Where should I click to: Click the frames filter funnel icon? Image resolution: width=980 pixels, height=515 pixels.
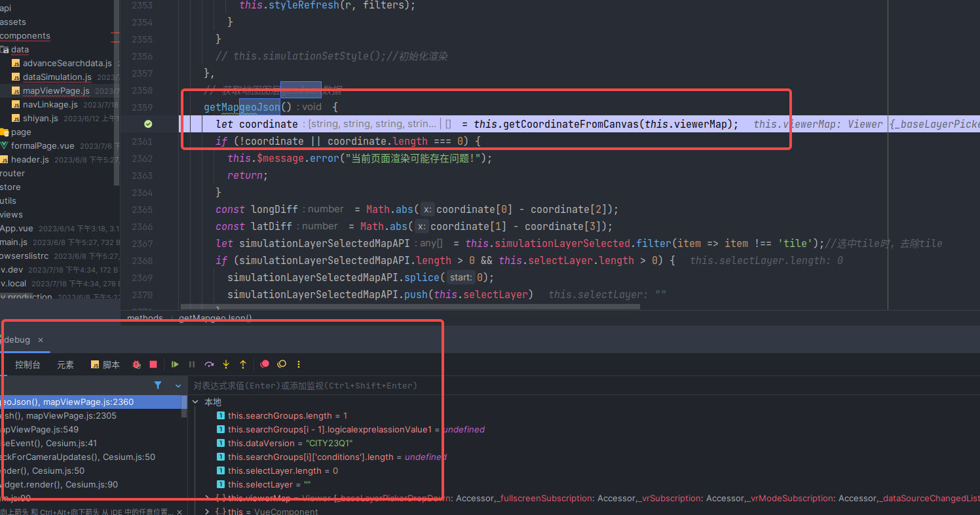pos(158,385)
